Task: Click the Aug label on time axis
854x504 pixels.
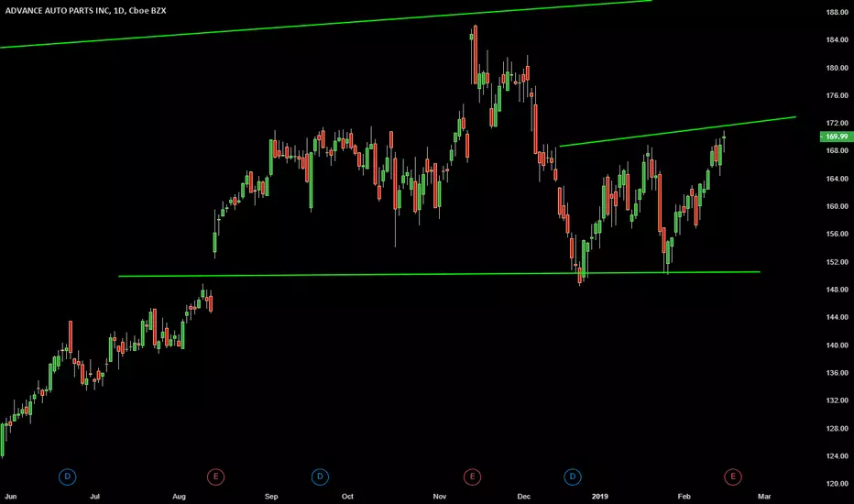Action: (179, 497)
